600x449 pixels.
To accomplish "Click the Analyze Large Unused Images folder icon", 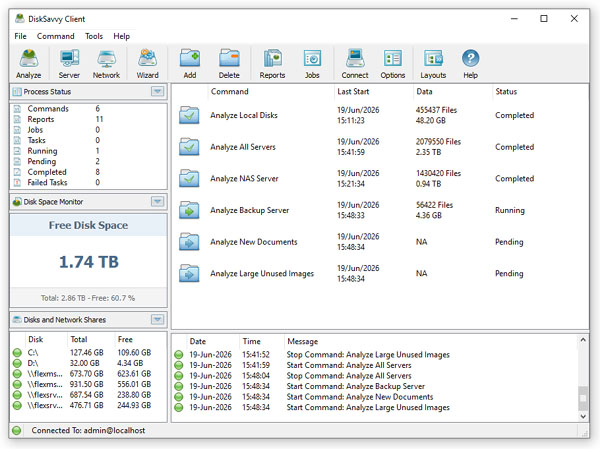I will click(189, 273).
